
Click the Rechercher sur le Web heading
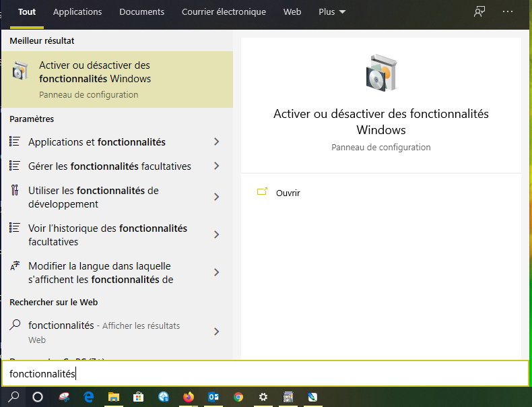click(54, 302)
